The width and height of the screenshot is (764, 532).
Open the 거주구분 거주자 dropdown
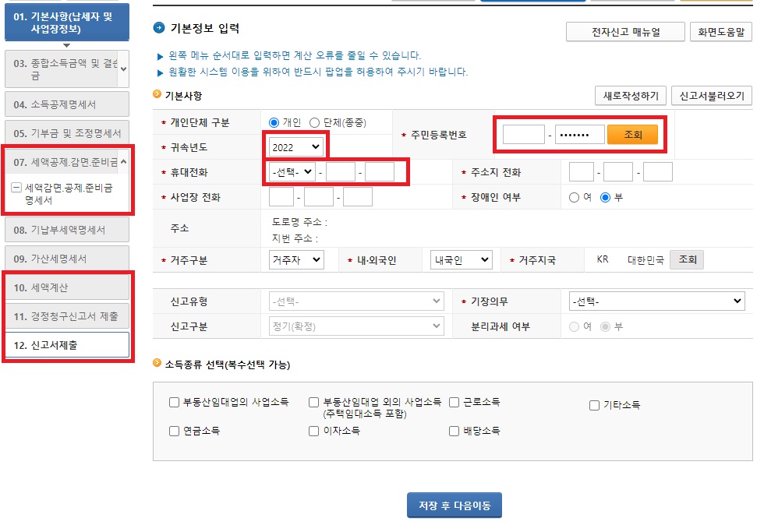pos(296,259)
